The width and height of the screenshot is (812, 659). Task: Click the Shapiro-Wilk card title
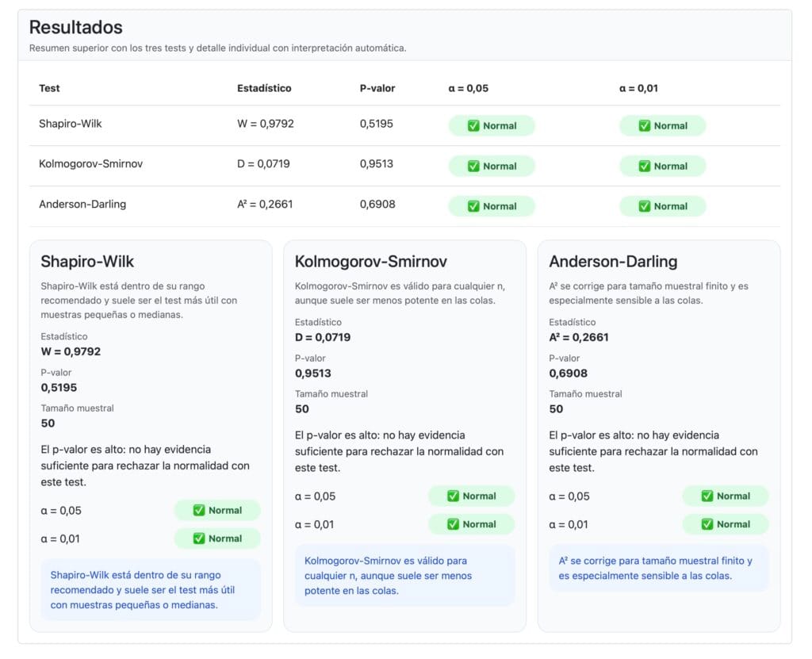coord(87,262)
